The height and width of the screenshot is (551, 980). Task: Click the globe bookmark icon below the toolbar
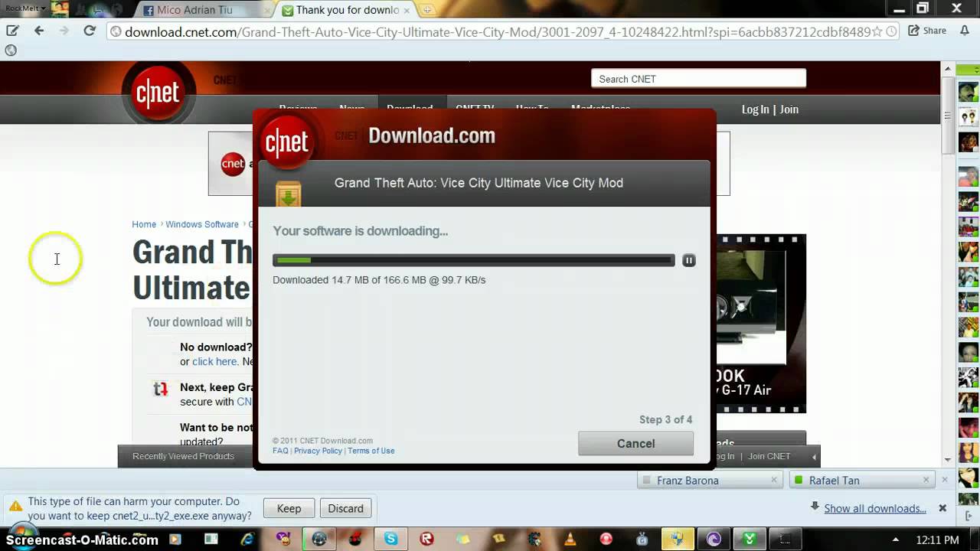11,51
